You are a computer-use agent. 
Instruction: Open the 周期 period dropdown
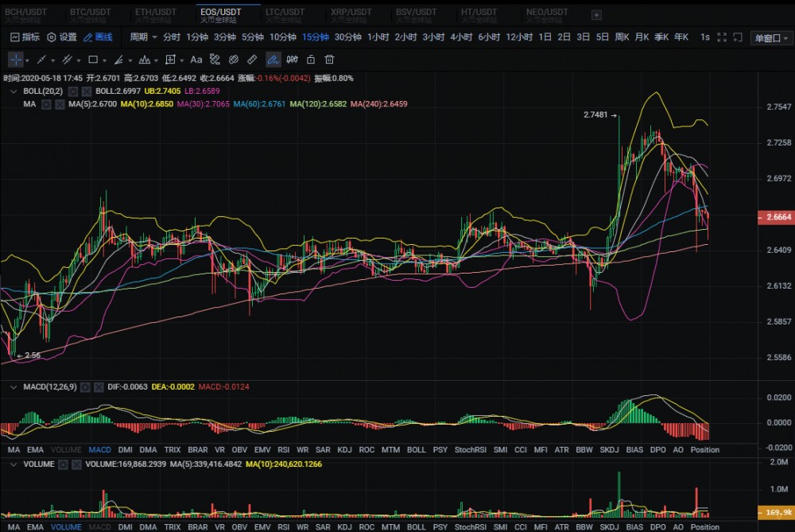pyautogui.click(x=143, y=37)
